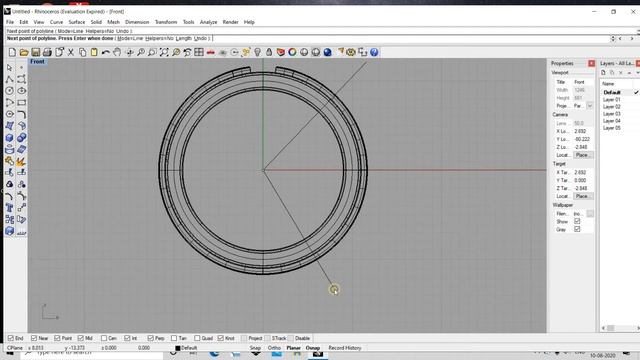Undo using the curved arrow icon
This screenshot has width=640, height=360.
(106, 52)
